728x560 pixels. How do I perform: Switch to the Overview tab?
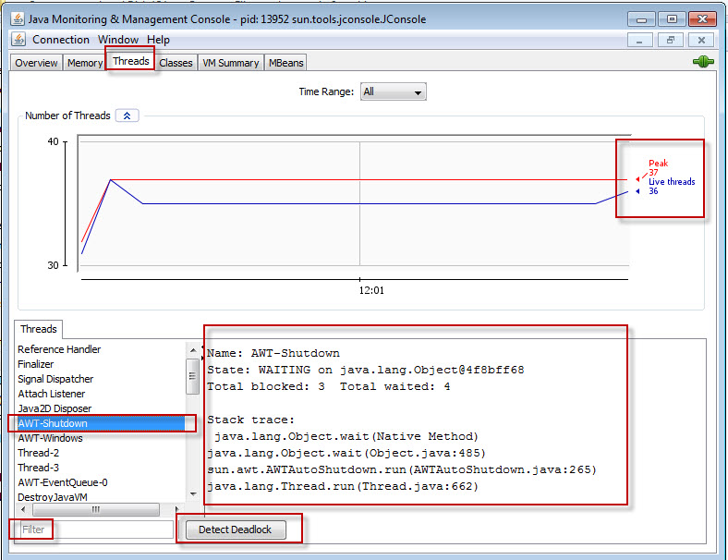36,63
